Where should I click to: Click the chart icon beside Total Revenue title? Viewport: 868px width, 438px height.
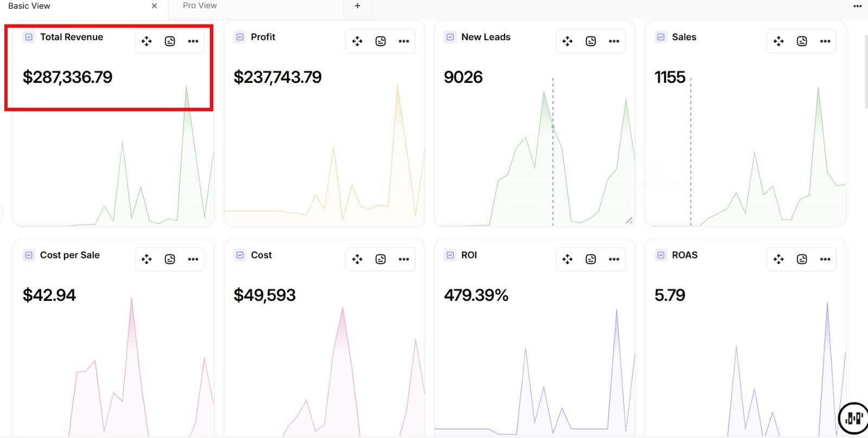(29, 37)
